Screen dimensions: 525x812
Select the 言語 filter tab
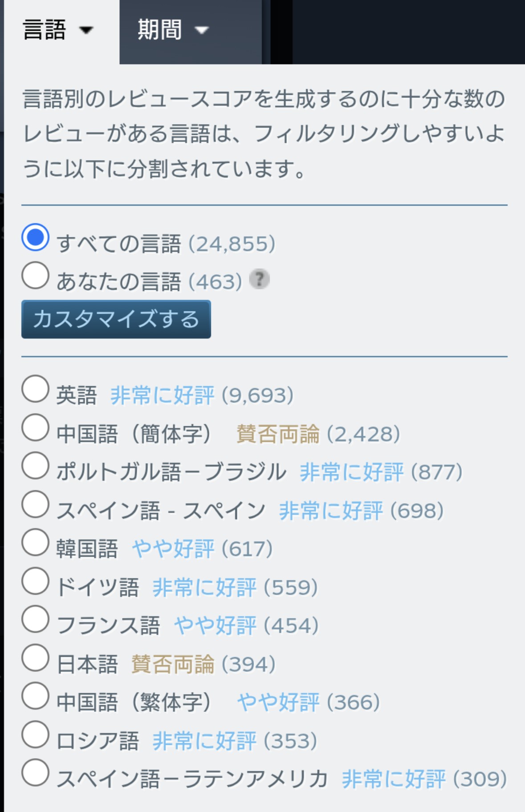(x=45, y=30)
